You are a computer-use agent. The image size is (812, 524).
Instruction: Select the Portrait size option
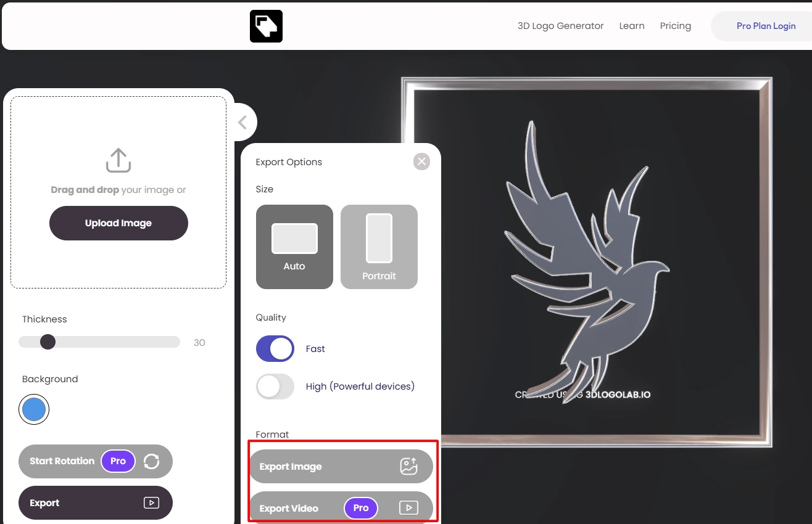[x=378, y=247]
